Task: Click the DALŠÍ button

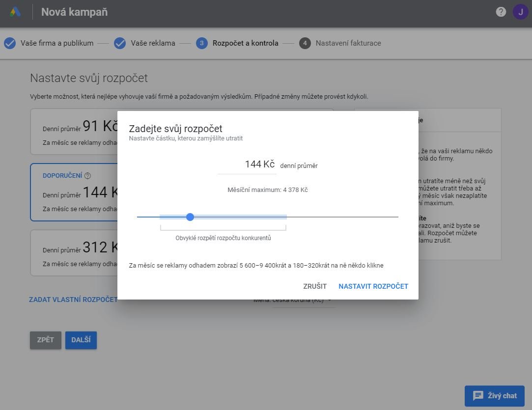Action: [81, 340]
